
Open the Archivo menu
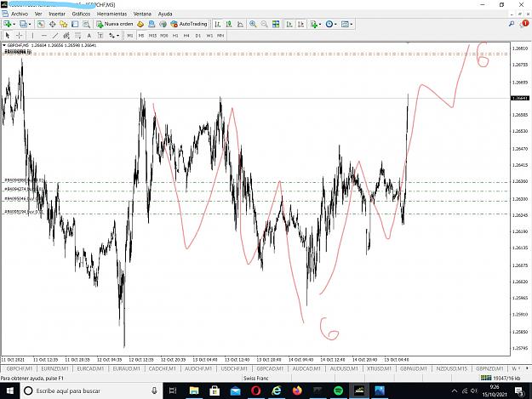coord(20,14)
